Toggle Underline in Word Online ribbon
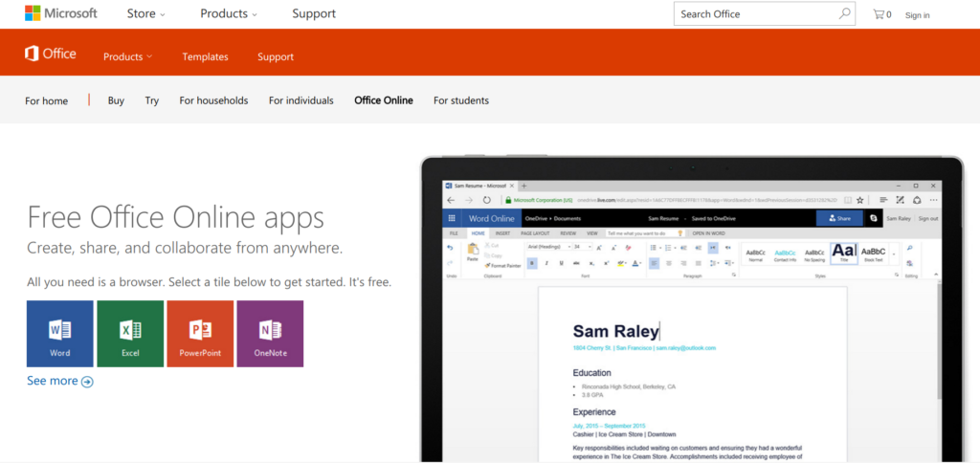The image size is (980, 463). (x=561, y=263)
